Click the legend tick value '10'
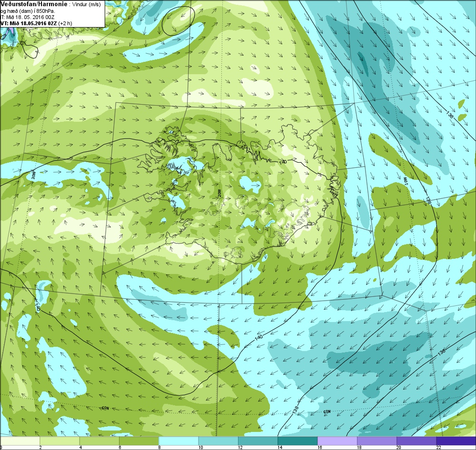476x450 pixels. [201, 447]
